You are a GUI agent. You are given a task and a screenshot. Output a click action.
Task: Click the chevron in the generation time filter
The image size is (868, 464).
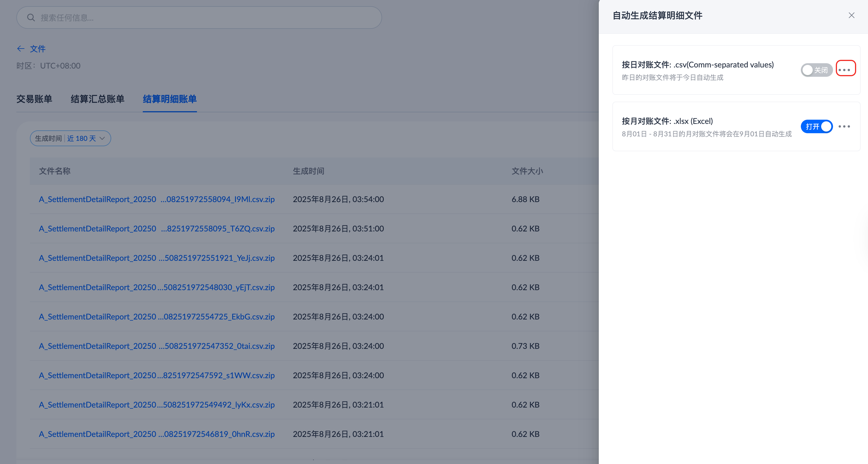pos(102,139)
